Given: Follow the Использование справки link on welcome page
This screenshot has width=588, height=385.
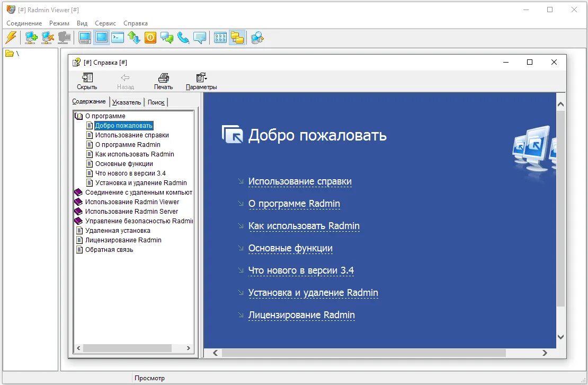Looking at the screenshot, I should (300, 181).
